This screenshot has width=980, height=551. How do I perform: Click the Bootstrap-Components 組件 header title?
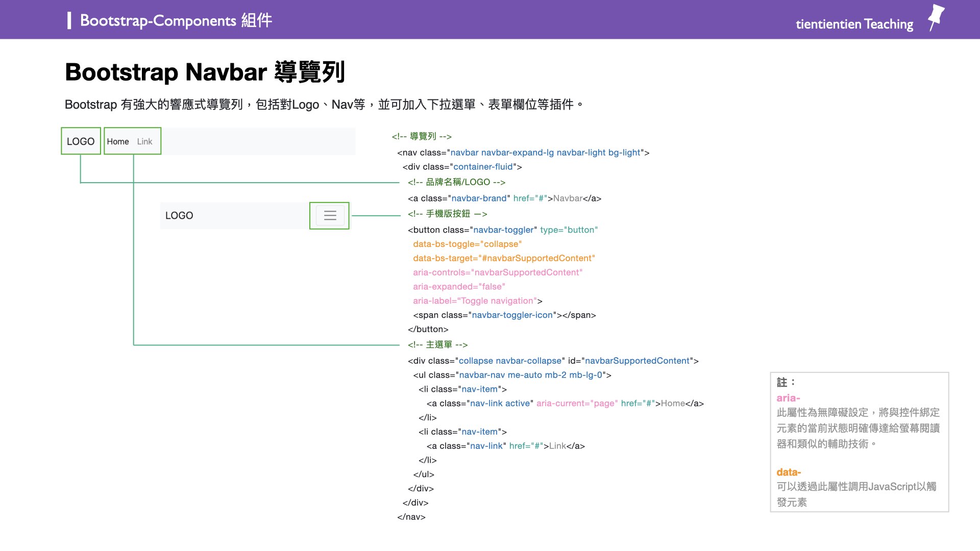pos(176,20)
